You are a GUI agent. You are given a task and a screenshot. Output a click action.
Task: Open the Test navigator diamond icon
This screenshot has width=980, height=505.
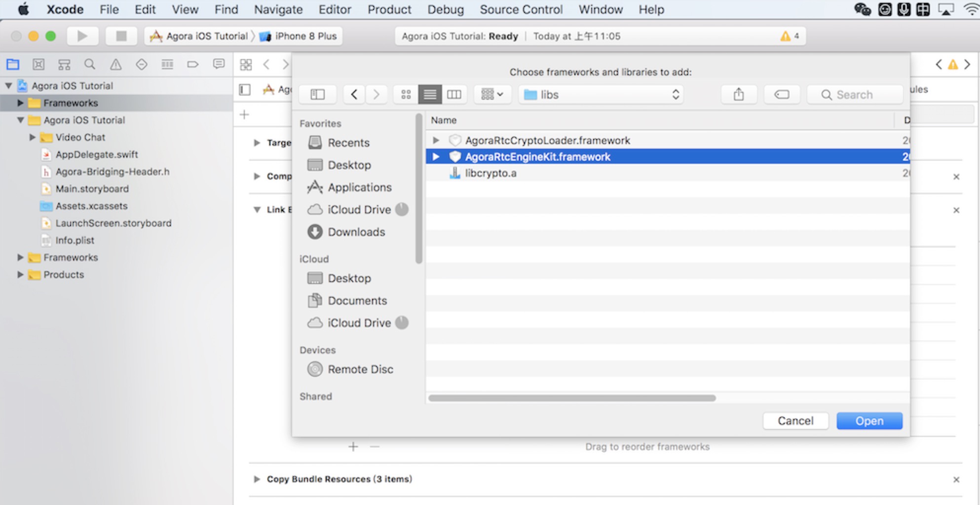[142, 64]
